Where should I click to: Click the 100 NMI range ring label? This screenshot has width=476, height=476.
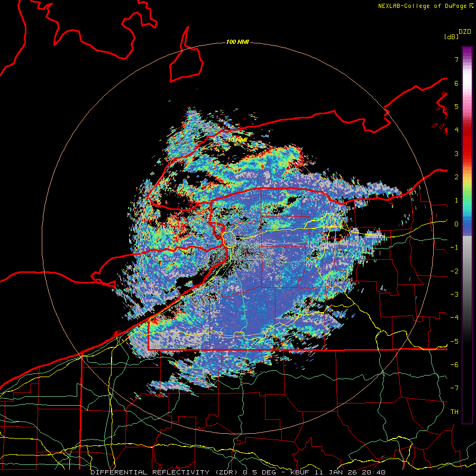pyautogui.click(x=237, y=42)
